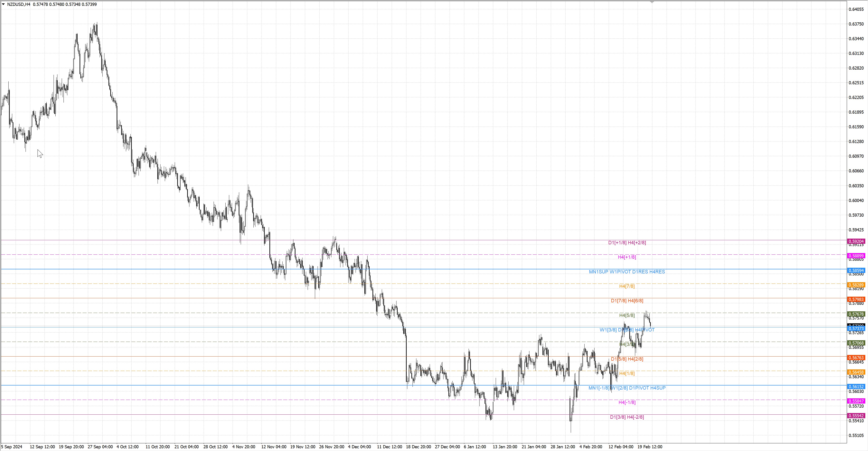The width and height of the screenshot is (868, 451).
Task: Select the MN1SUP W1PIVOT D1RES H4RES label
Action: click(627, 272)
